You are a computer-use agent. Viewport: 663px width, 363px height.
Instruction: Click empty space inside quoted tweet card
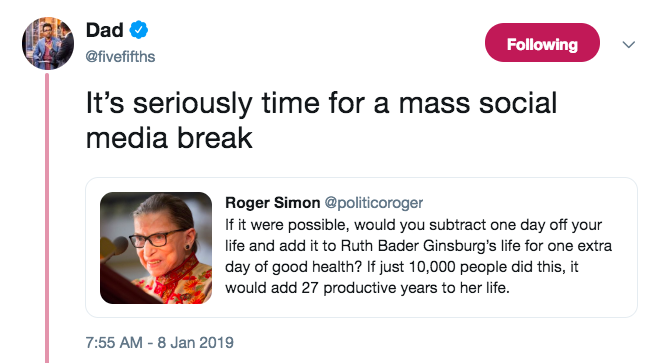pyautogui.click(x=571, y=300)
